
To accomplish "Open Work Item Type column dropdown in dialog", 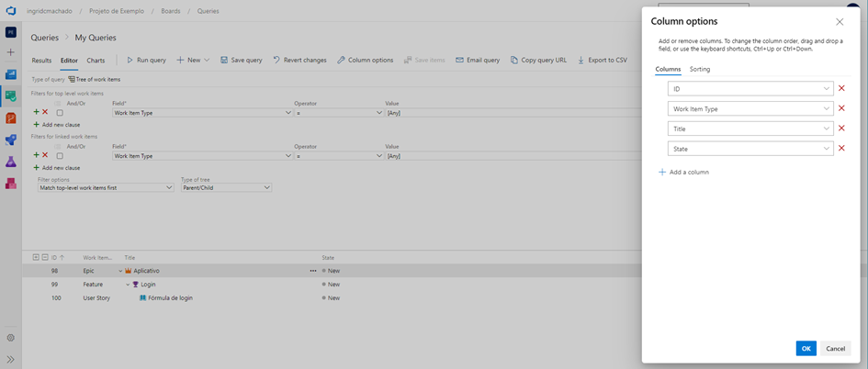I will (x=750, y=108).
